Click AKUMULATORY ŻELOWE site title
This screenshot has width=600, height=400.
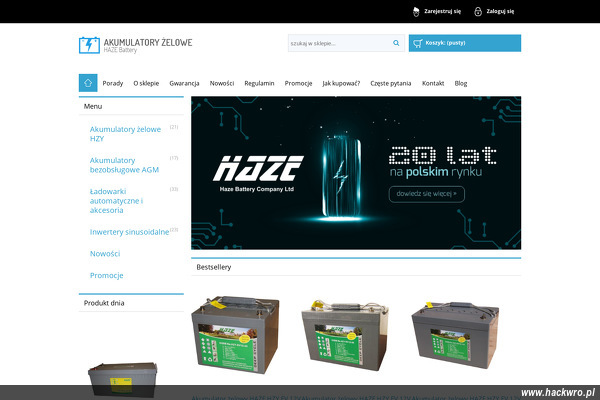pyautogui.click(x=148, y=42)
